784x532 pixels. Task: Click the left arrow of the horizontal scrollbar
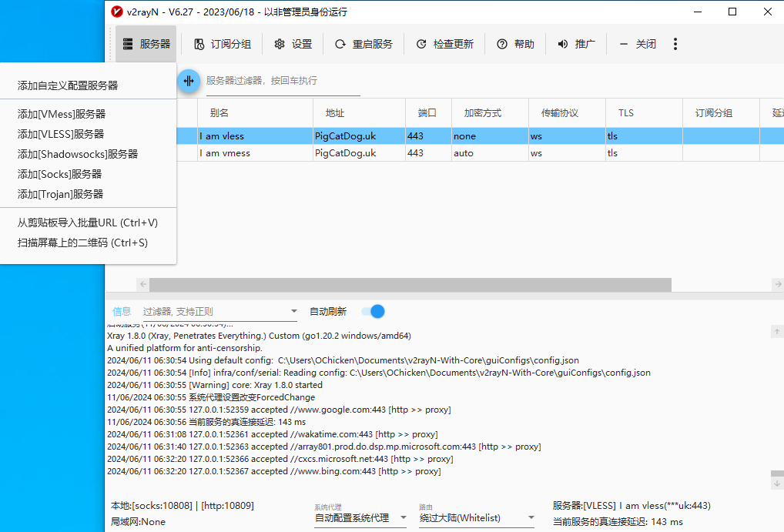tap(143, 285)
